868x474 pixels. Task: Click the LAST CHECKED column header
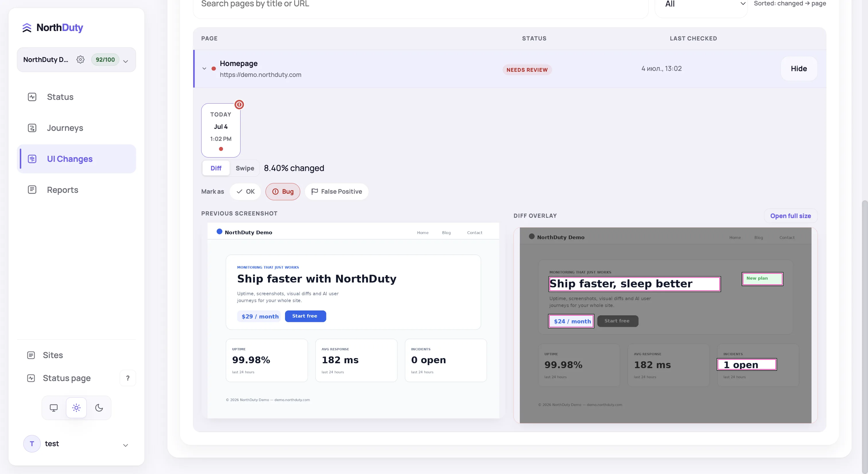coord(693,39)
